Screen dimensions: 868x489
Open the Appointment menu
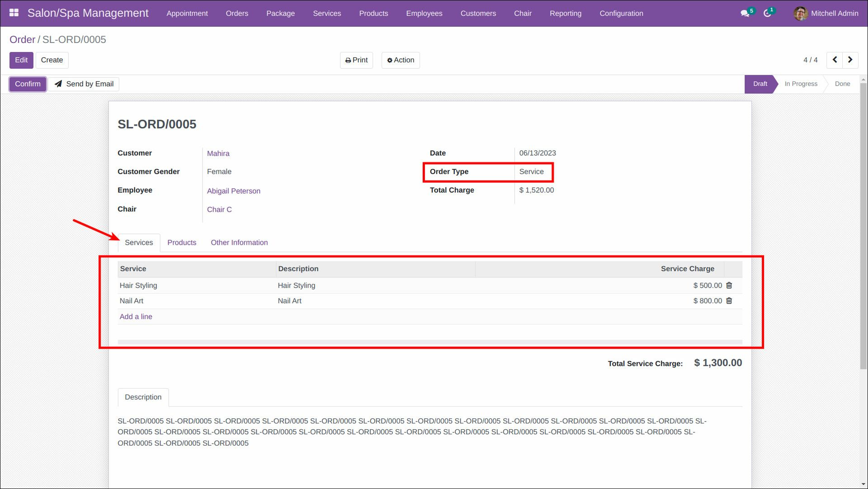[187, 14]
